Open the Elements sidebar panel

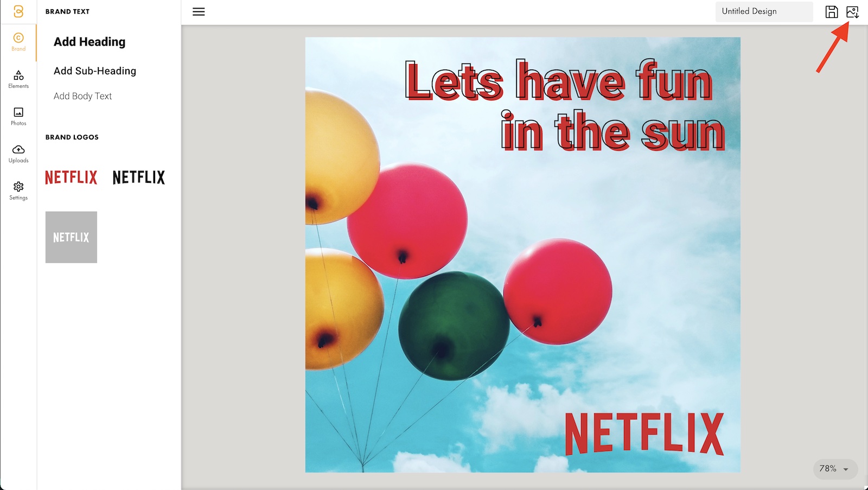click(x=18, y=79)
